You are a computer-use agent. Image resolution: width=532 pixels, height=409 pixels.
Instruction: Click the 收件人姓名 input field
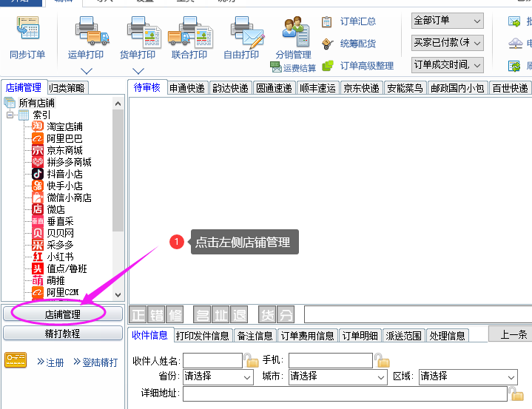pyautogui.click(x=212, y=361)
